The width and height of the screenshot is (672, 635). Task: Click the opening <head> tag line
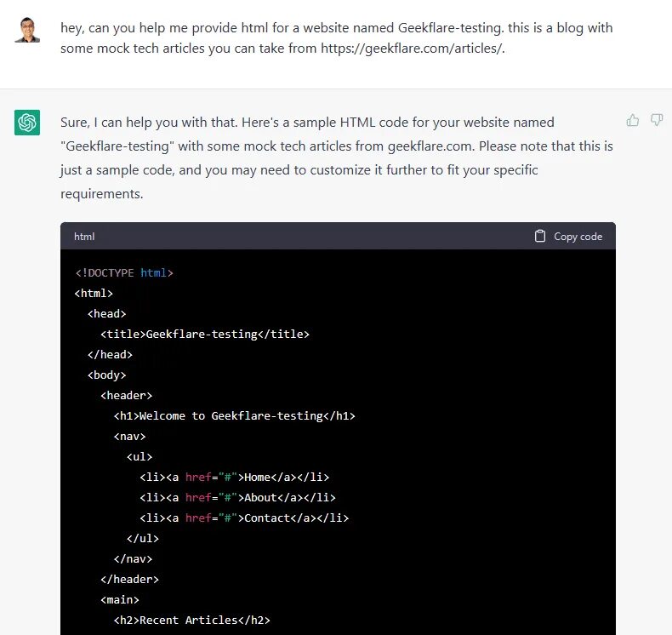coord(106,314)
